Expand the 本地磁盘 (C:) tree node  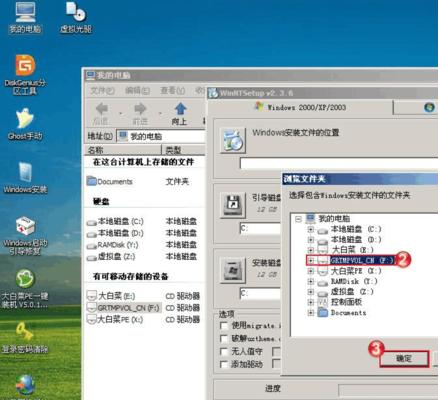click(311, 229)
